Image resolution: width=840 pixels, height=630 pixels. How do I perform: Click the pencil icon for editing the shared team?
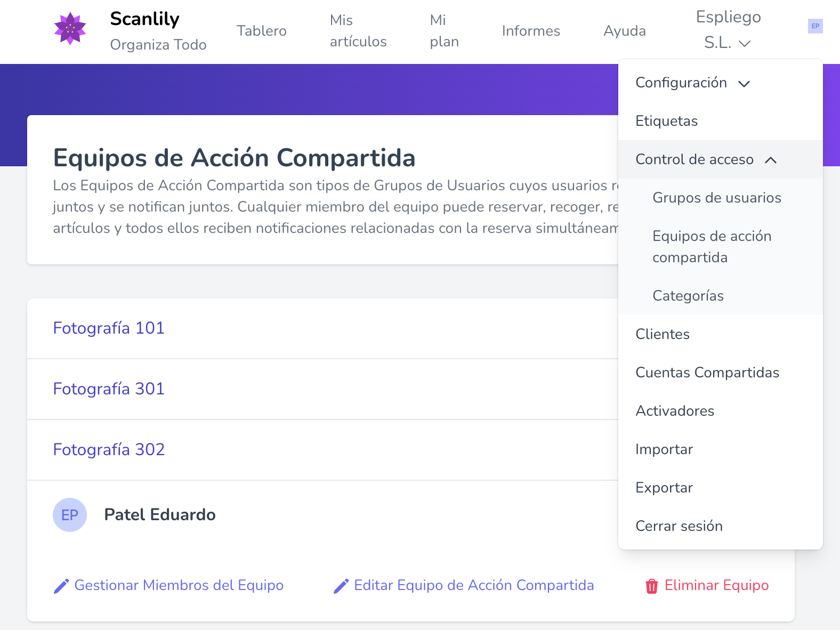pyautogui.click(x=341, y=585)
